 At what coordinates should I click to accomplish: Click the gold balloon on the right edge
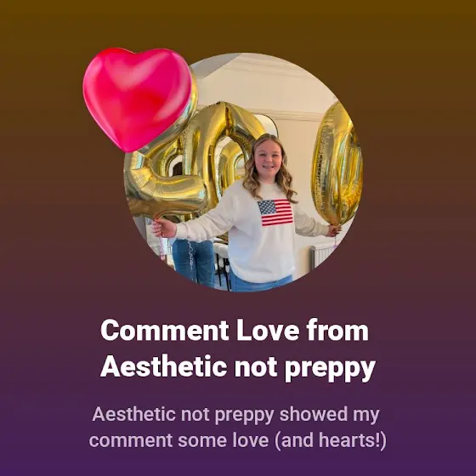point(337,164)
